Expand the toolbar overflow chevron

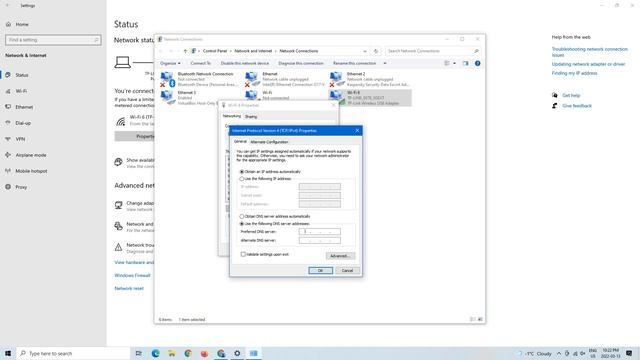384,63
